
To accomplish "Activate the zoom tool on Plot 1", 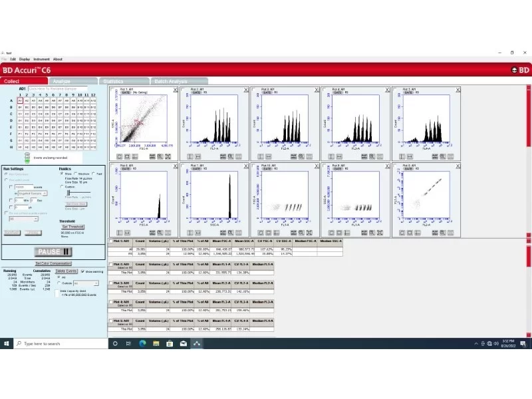I will (x=160, y=156).
